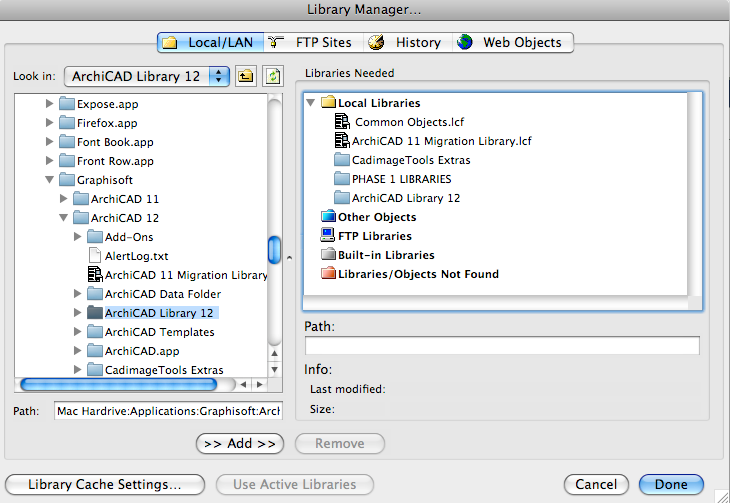Click the folder tree vertical scrollbar thumb
The width and height of the screenshot is (730, 503).
tap(275, 250)
